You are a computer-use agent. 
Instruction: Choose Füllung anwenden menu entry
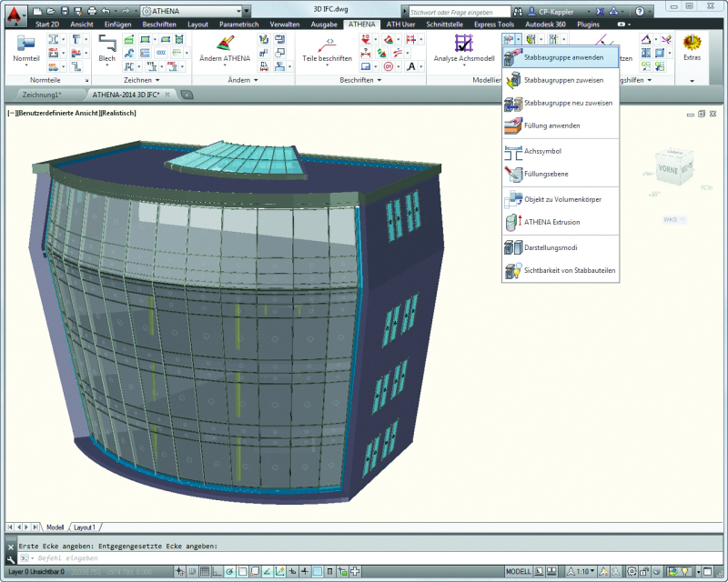pos(551,125)
